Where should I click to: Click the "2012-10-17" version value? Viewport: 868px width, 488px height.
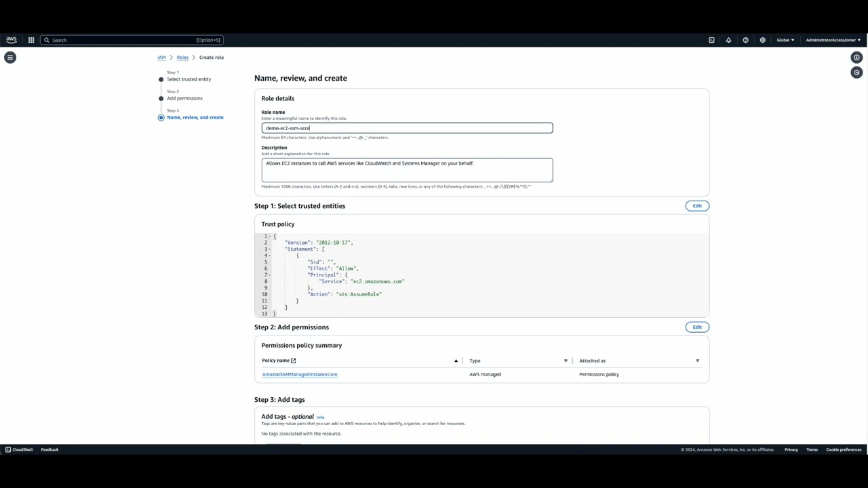pyautogui.click(x=334, y=243)
